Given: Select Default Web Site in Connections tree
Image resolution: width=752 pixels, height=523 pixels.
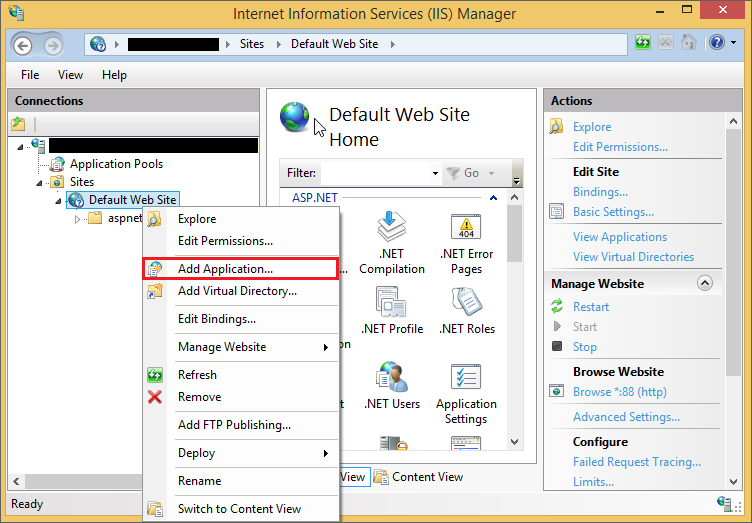Looking at the screenshot, I should (x=132, y=200).
